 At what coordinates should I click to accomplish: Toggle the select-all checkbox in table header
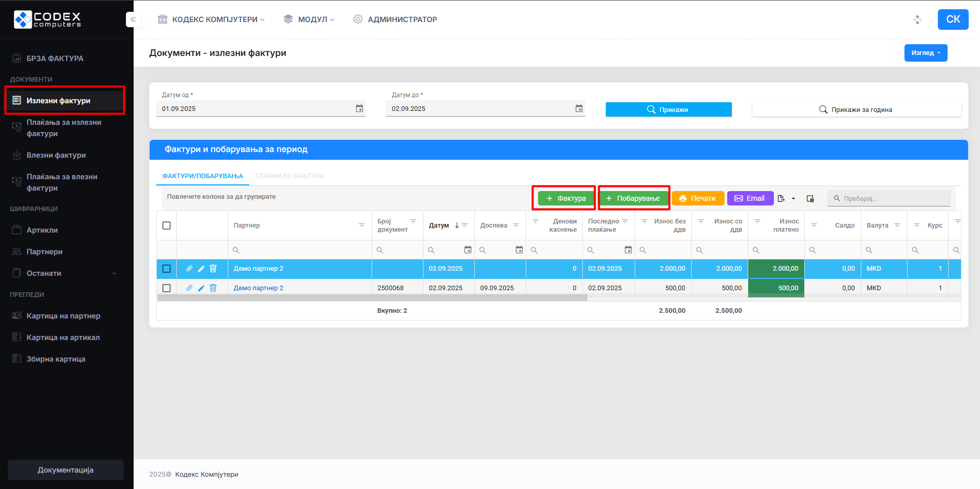tap(167, 225)
